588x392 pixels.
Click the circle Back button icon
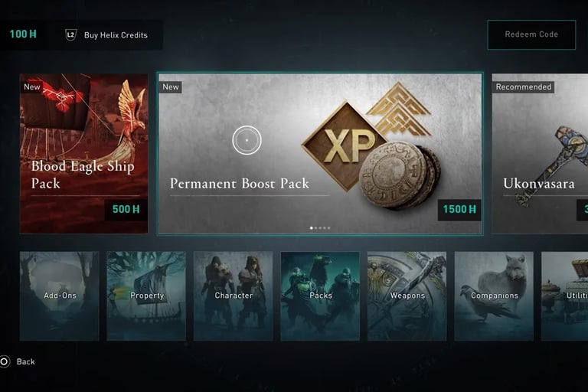pyautogui.click(x=4, y=361)
